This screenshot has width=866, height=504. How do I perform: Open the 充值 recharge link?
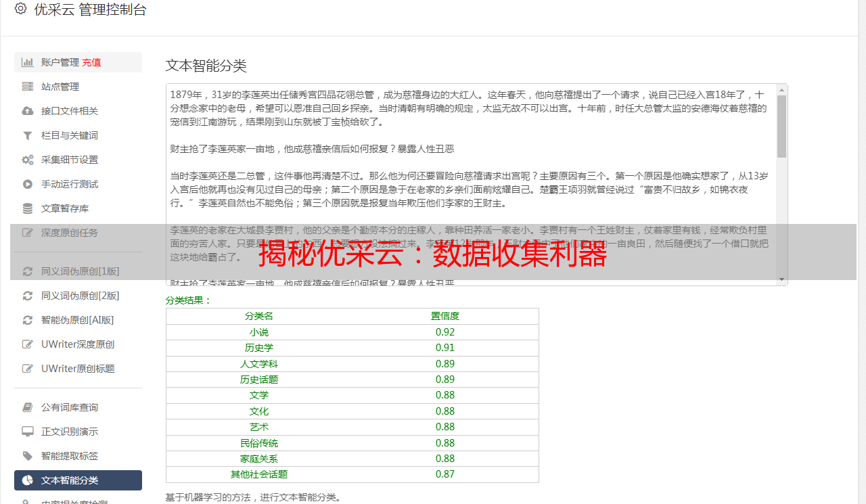pyautogui.click(x=91, y=62)
